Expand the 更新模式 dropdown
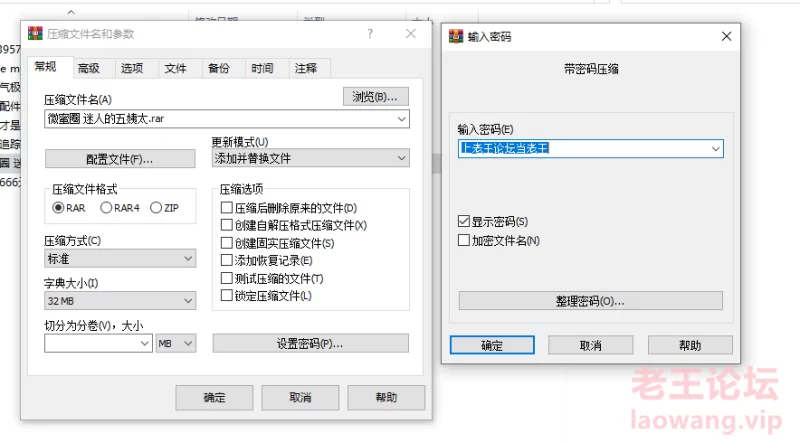The image size is (800, 443). click(x=401, y=158)
